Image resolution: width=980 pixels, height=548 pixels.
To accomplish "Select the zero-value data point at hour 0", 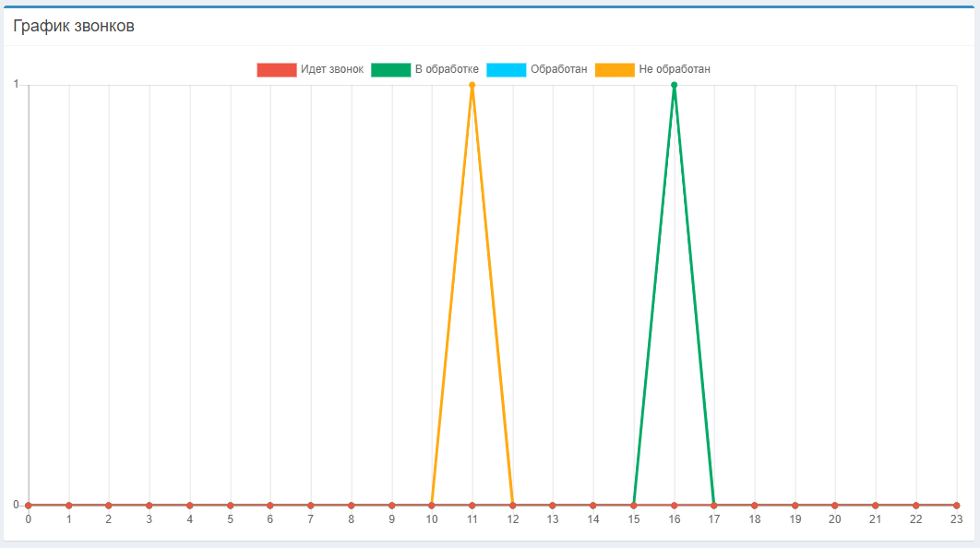I will tap(29, 506).
